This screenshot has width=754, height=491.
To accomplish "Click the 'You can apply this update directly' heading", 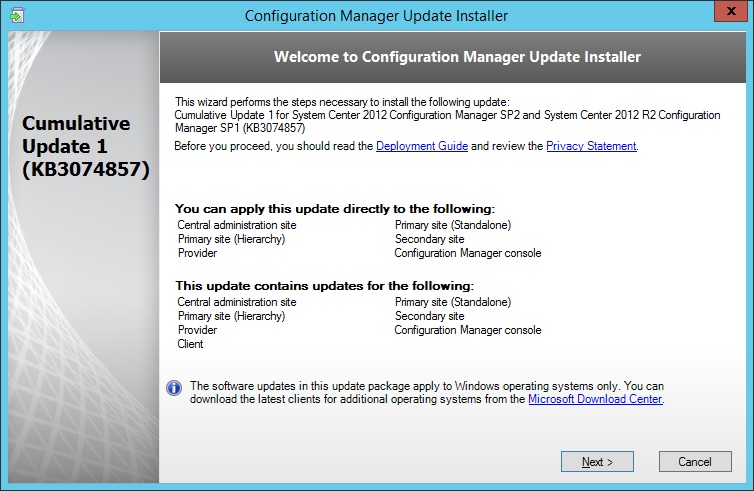I will pyautogui.click(x=335, y=209).
